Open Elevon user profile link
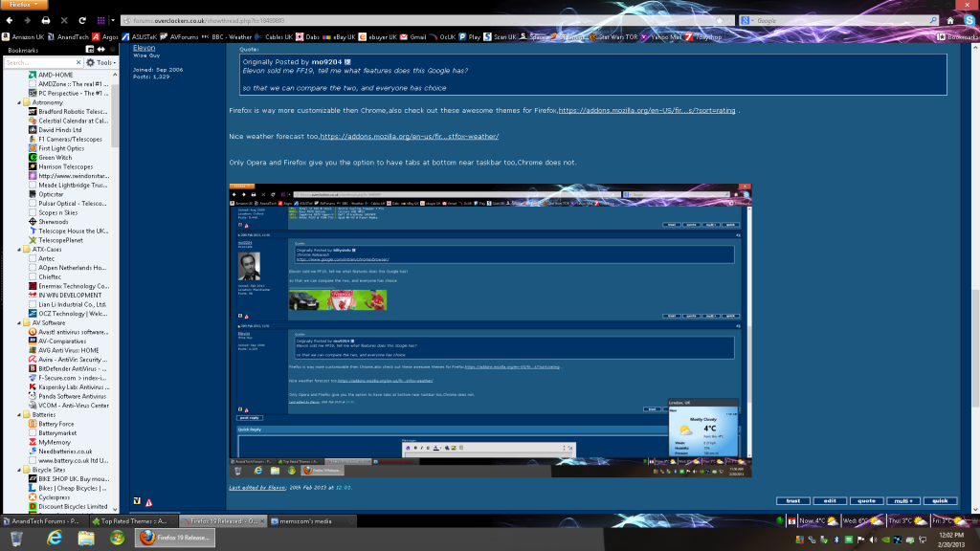The width and height of the screenshot is (980, 551). (x=144, y=48)
